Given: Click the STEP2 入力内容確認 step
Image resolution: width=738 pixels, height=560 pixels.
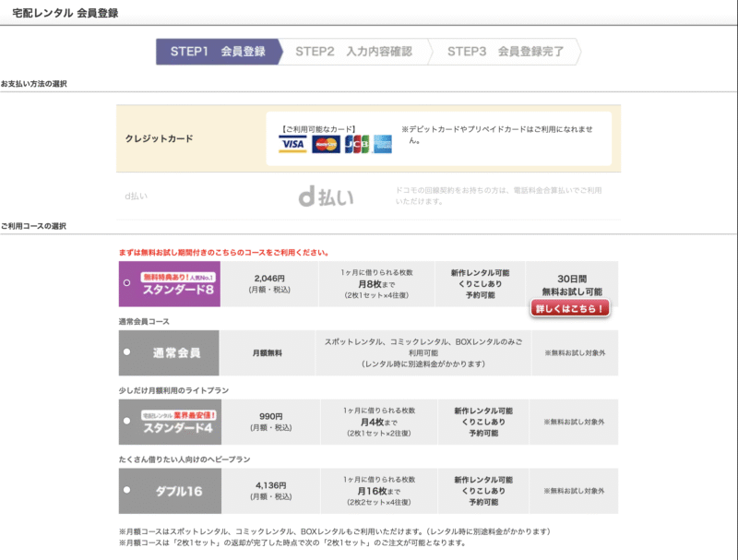Looking at the screenshot, I should pos(353,52).
